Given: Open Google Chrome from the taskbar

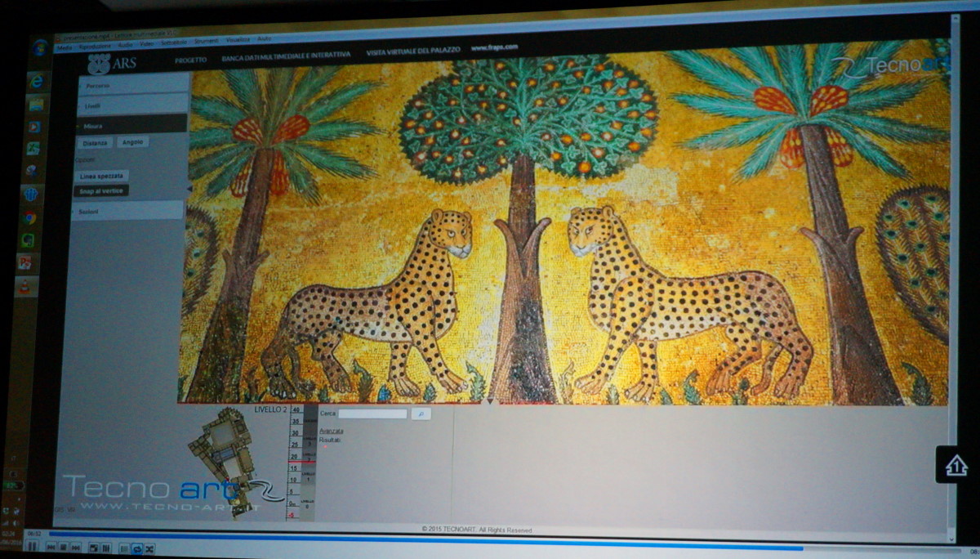Looking at the screenshot, I should 29,218.
